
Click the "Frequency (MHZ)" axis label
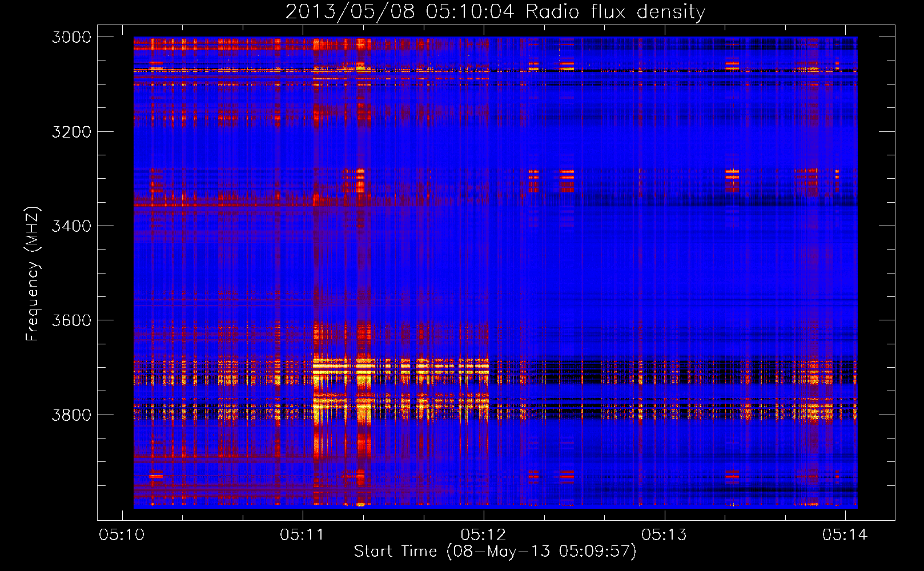[33, 274]
